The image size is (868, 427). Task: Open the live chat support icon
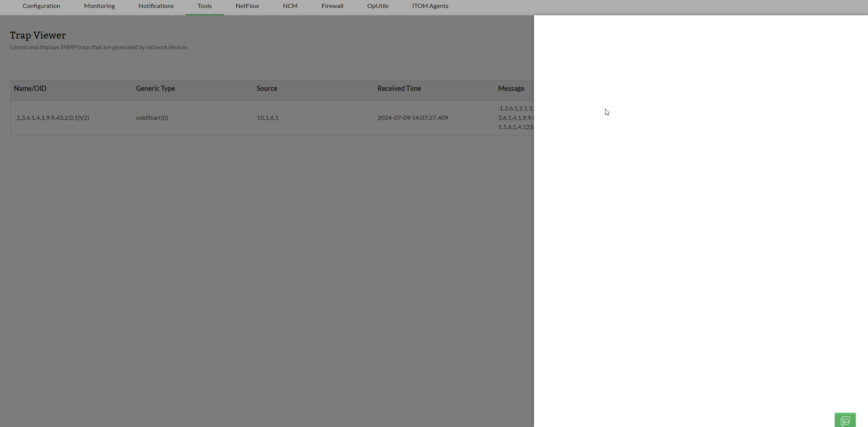[845, 420]
